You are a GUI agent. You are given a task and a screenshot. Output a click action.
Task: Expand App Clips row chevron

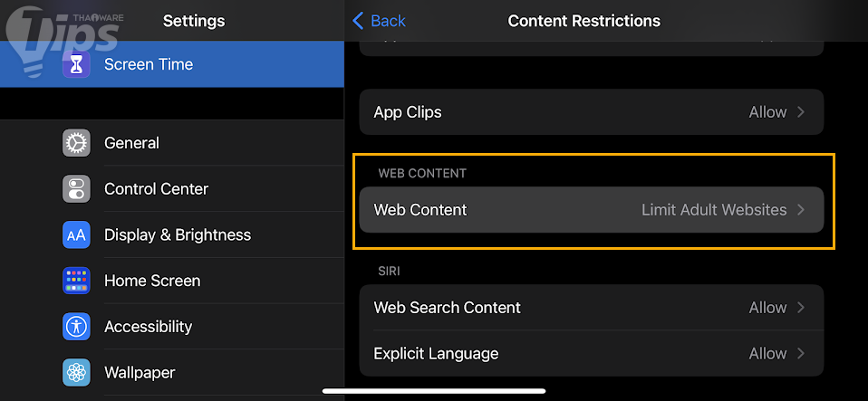click(801, 112)
